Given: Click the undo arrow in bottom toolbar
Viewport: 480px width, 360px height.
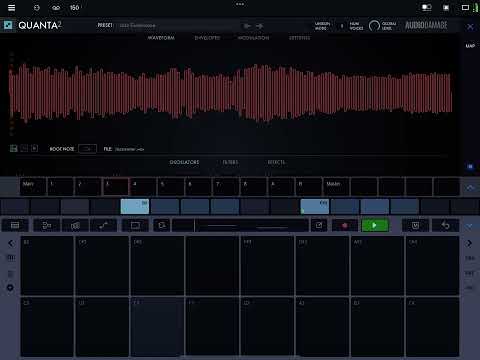Looking at the screenshot, I should [445, 226].
